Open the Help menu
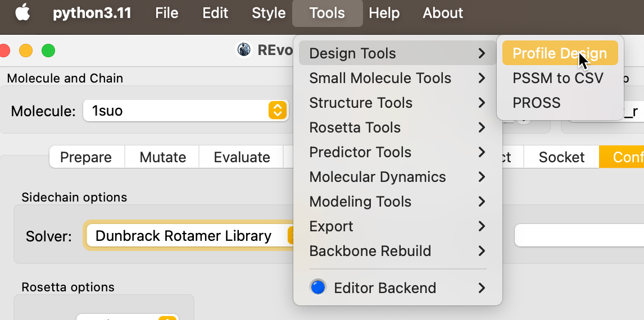The height and width of the screenshot is (320, 644). coord(384,13)
